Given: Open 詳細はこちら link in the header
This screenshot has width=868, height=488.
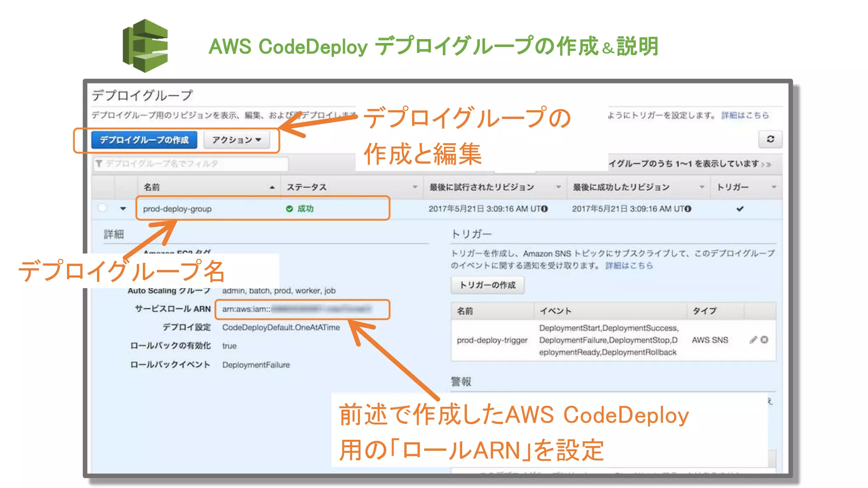Looking at the screenshot, I should tap(745, 115).
